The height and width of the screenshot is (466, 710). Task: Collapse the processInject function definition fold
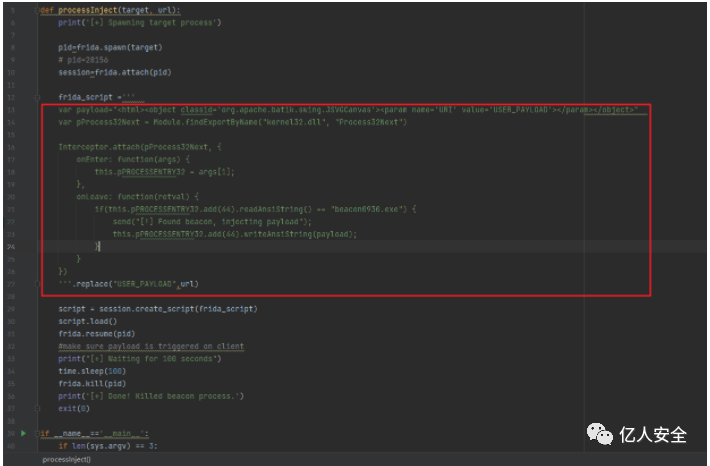click(37, 10)
